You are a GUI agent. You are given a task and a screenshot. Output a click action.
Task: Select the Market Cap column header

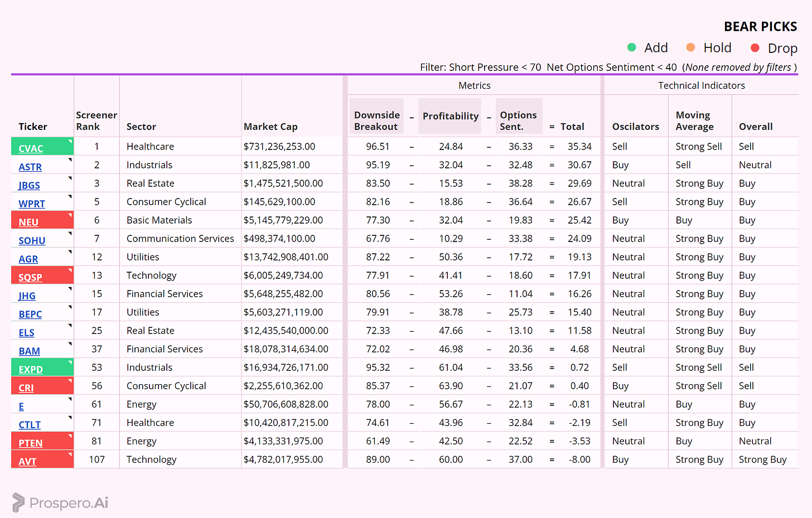click(270, 127)
